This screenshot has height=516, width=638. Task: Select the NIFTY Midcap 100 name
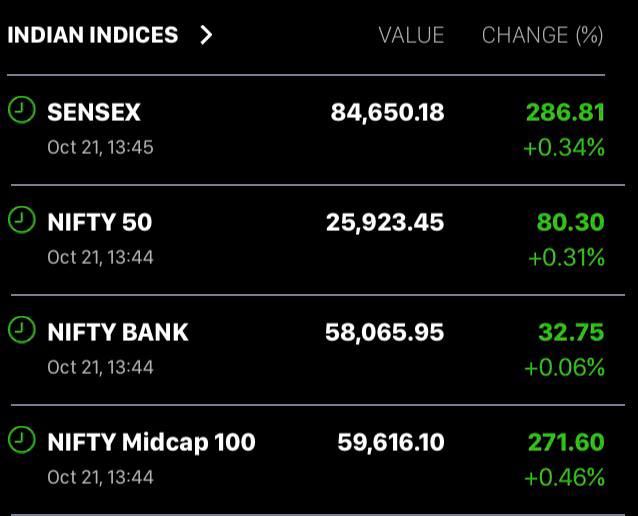pyautogui.click(x=151, y=442)
